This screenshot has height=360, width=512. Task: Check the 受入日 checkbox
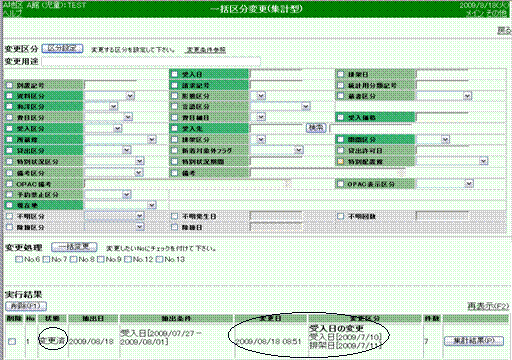coord(175,74)
